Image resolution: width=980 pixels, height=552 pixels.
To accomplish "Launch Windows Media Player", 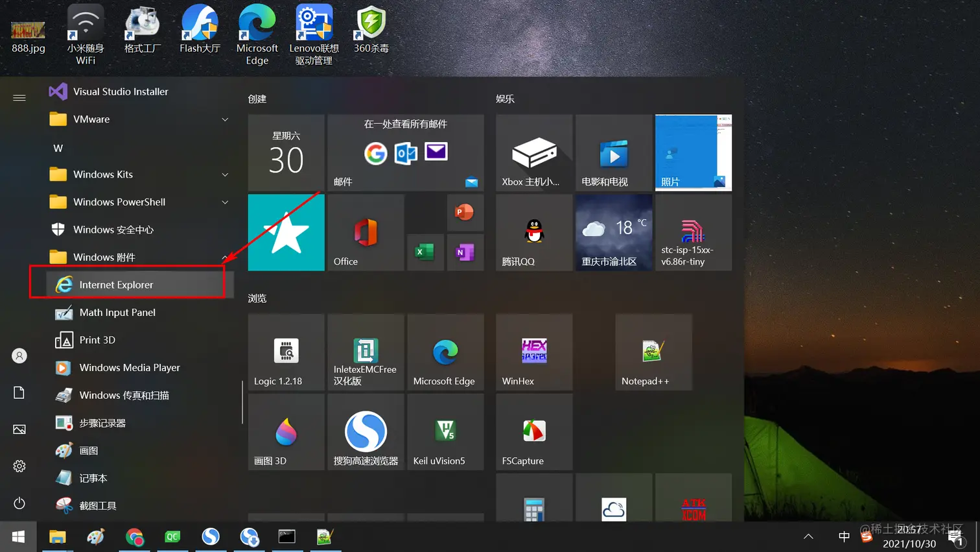I will (x=139, y=368).
